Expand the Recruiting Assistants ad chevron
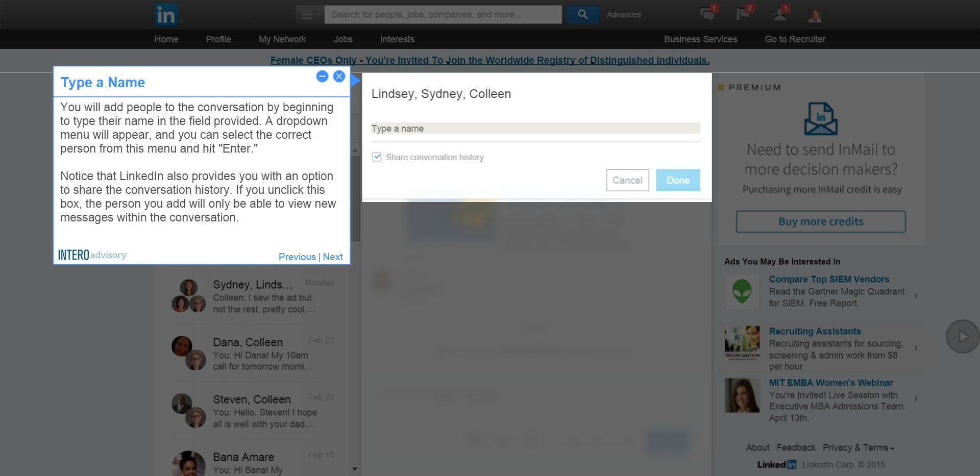This screenshot has height=476, width=980. [x=916, y=347]
